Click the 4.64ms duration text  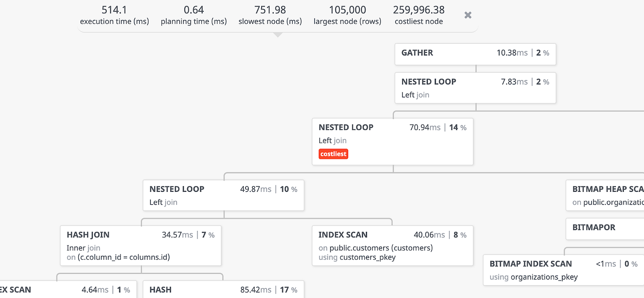[x=95, y=290]
